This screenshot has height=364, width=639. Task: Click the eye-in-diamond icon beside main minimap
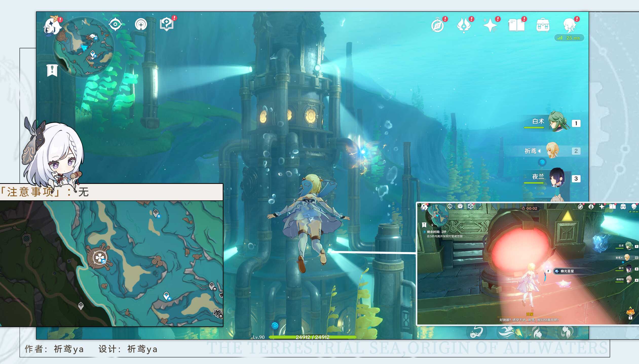pyautogui.click(x=115, y=24)
